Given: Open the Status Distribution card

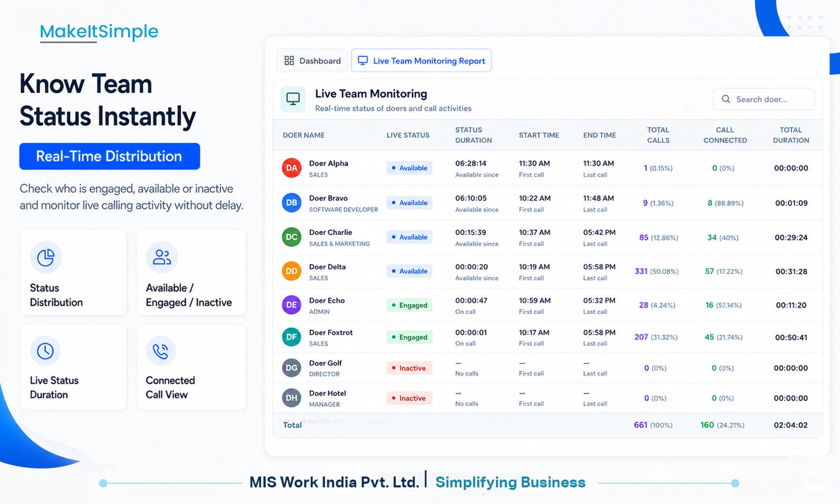Looking at the screenshot, I should coord(73,272).
